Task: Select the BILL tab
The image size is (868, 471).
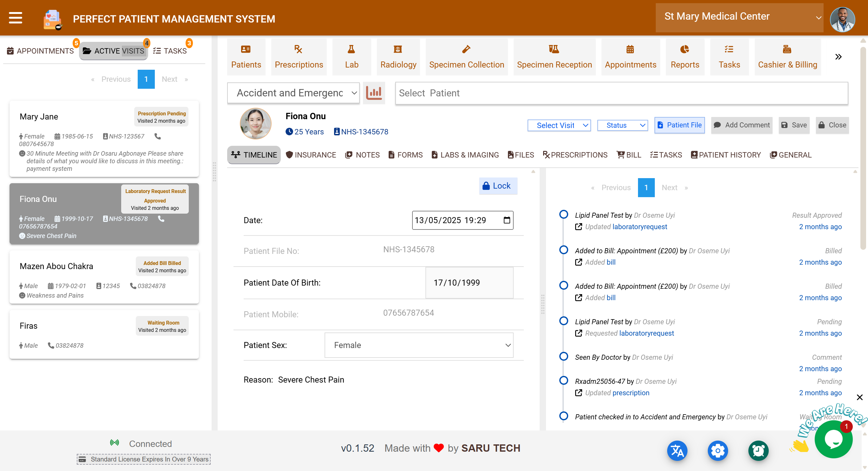Action: pos(629,155)
